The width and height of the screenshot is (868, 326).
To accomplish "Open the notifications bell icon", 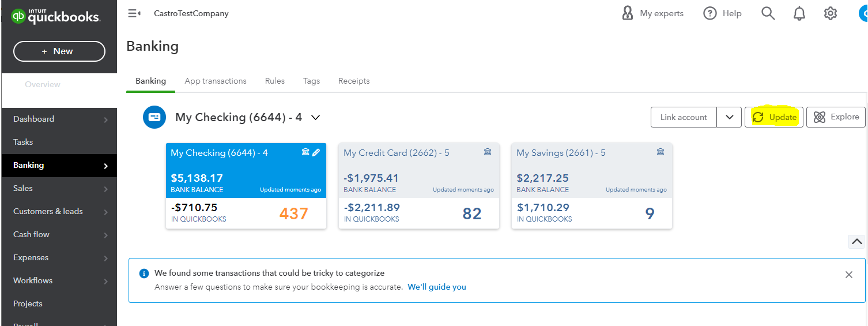I will pyautogui.click(x=799, y=13).
